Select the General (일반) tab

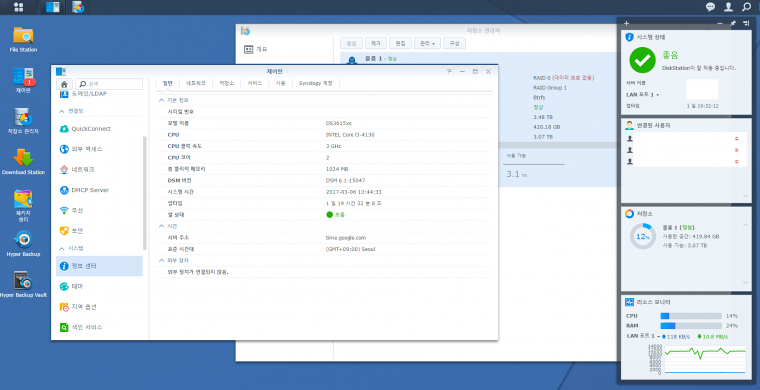click(168, 83)
